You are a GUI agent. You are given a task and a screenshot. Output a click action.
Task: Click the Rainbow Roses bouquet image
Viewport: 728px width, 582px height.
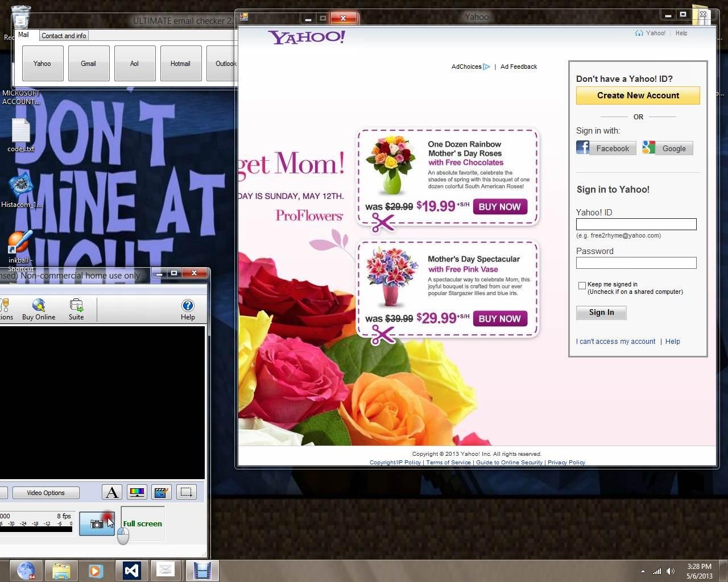point(391,165)
